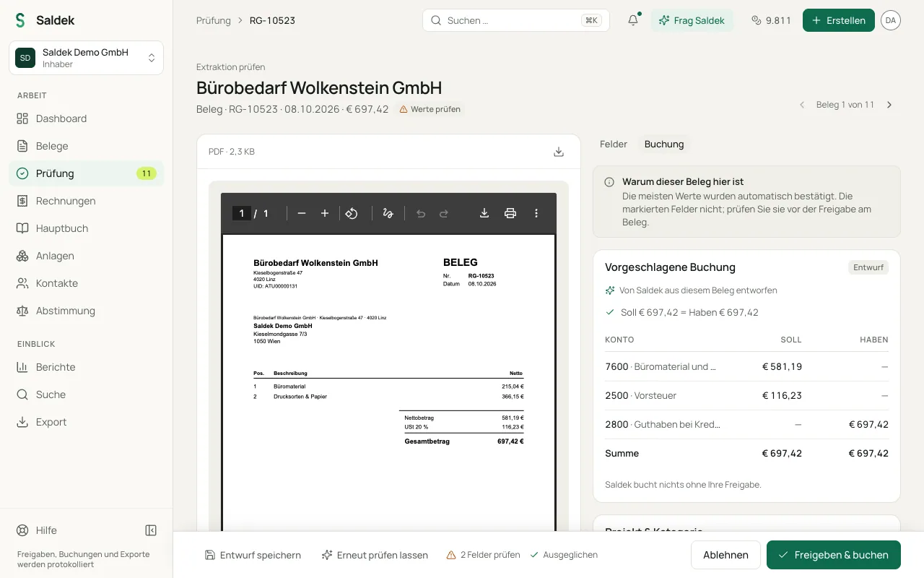Open the notifications bell
924x578 pixels.
[633, 20]
